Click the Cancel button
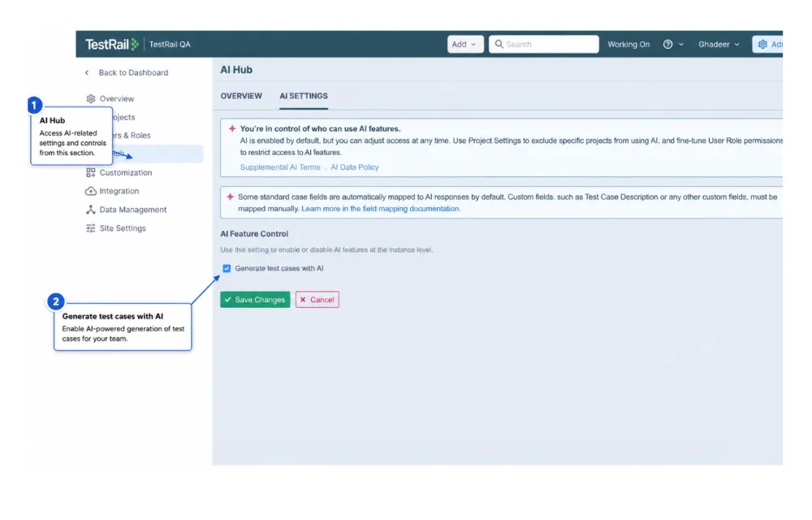Screen dimensions: 812x520 click(317, 300)
